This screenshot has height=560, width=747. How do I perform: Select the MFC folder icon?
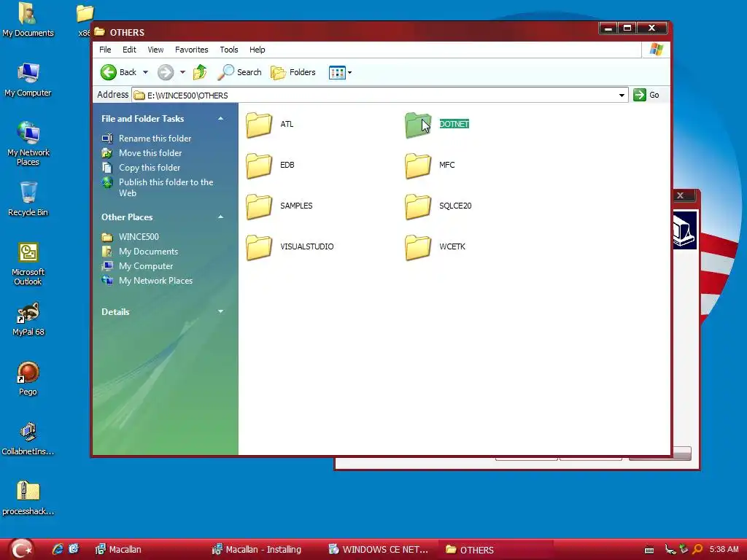click(x=418, y=166)
